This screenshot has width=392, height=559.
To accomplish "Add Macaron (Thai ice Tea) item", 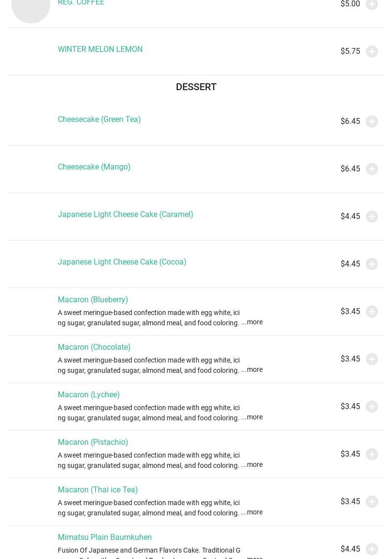I will point(371,502).
